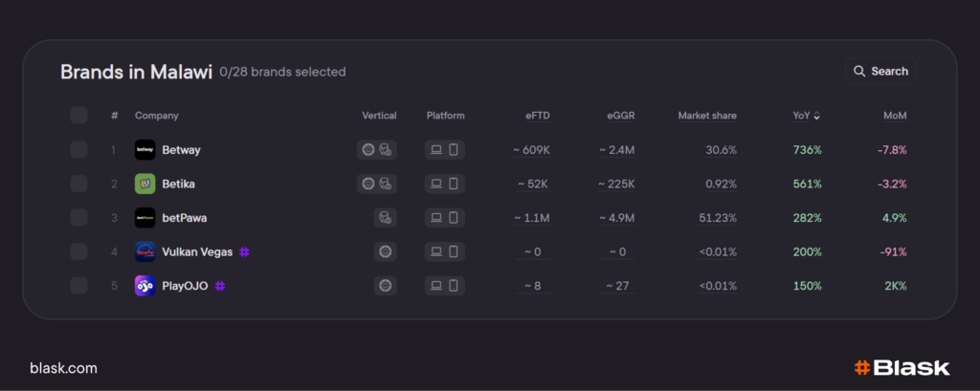The image size is (980, 391).
Task: Click Betway's mobile platform icon
Action: pos(454,150)
